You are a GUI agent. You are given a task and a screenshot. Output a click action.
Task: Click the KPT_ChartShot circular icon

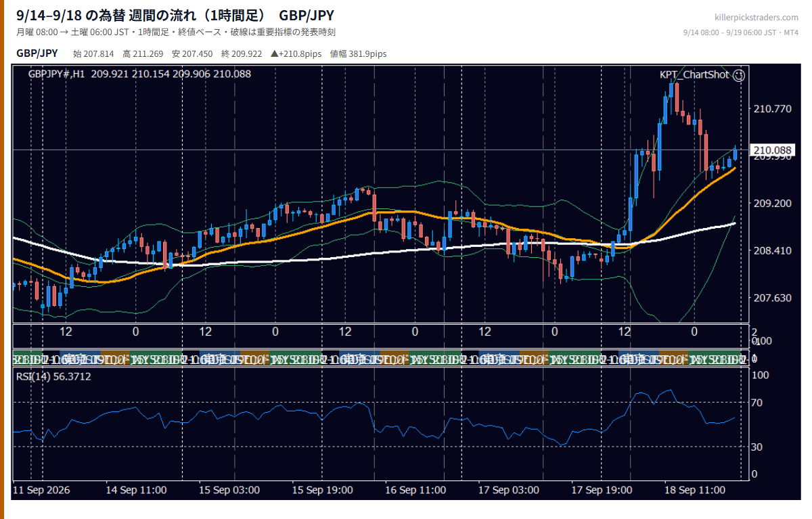coord(739,75)
